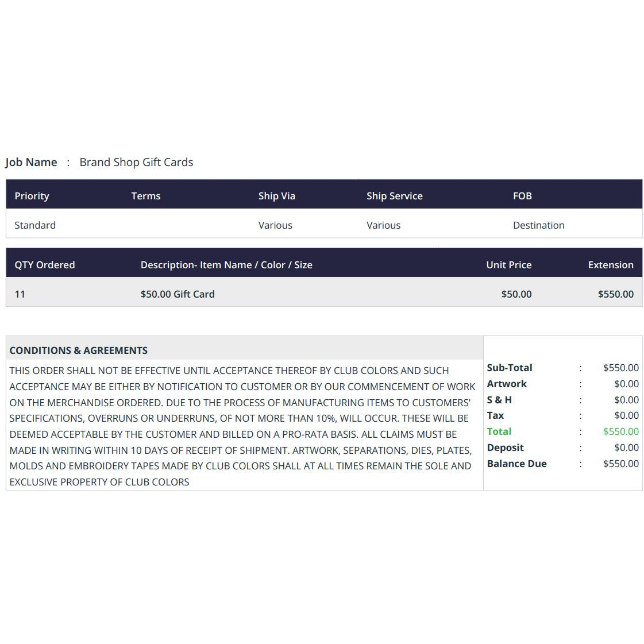Click the Unit Price column header
This screenshot has height=644, width=644.
tap(509, 265)
